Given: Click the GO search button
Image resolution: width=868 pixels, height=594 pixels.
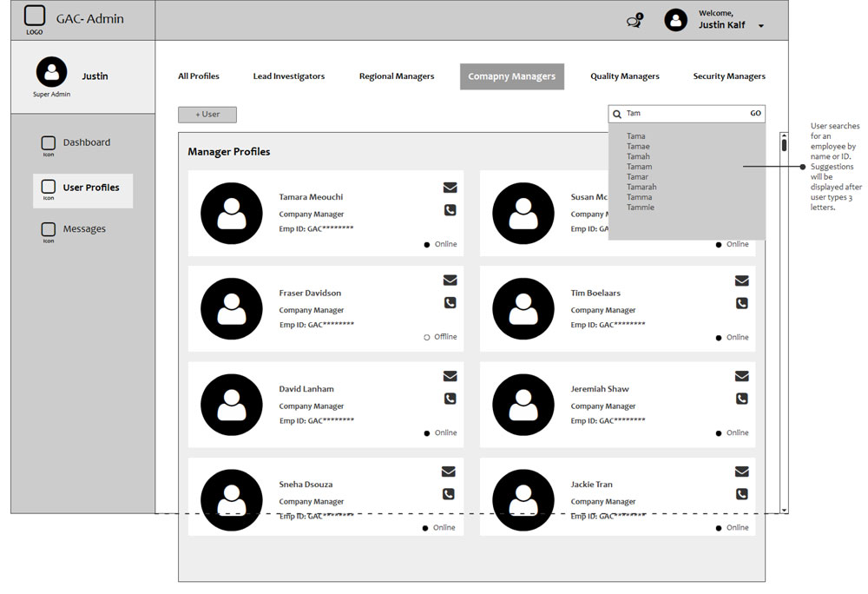Looking at the screenshot, I should tap(755, 114).
